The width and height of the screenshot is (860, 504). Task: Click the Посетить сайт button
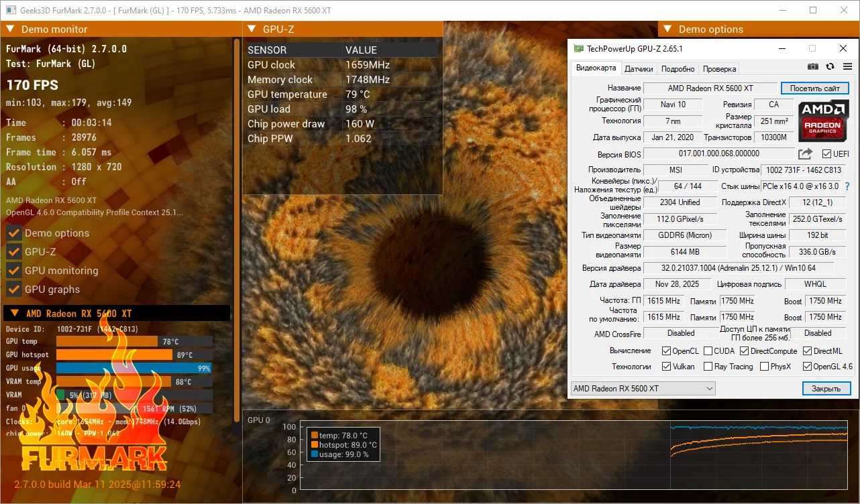tap(814, 88)
